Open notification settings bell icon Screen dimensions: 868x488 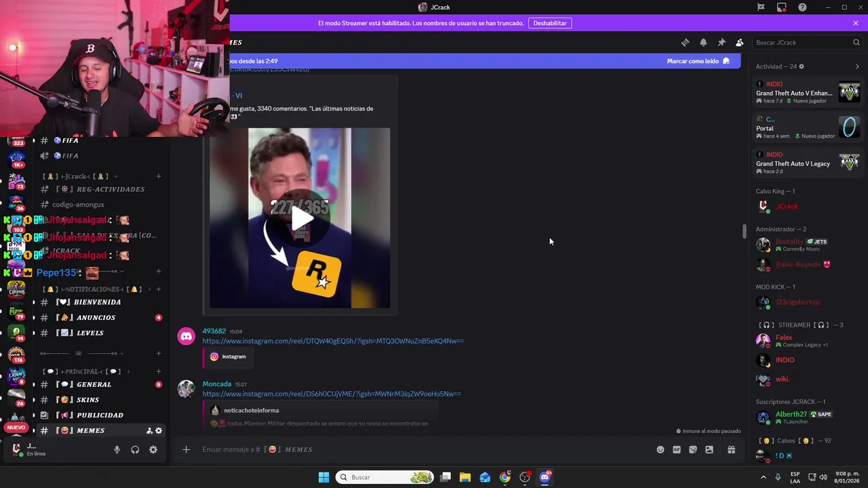[703, 42]
